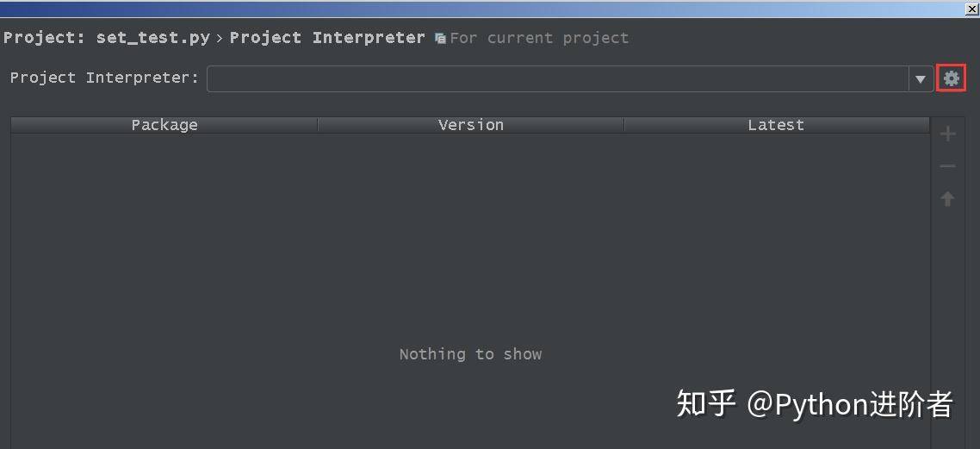Click the empty Project Interpreter combo box
The width and height of the screenshot is (980, 449).
[556, 79]
